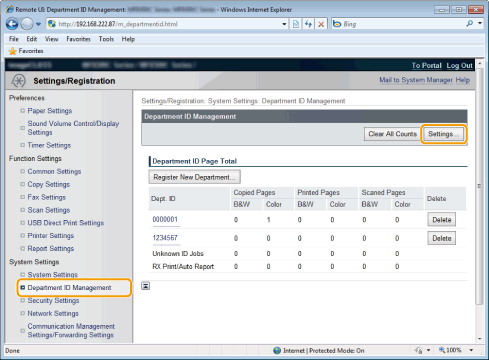This screenshot has height=360, width=489.
Task: Open the Edit menu
Action: (32, 39)
